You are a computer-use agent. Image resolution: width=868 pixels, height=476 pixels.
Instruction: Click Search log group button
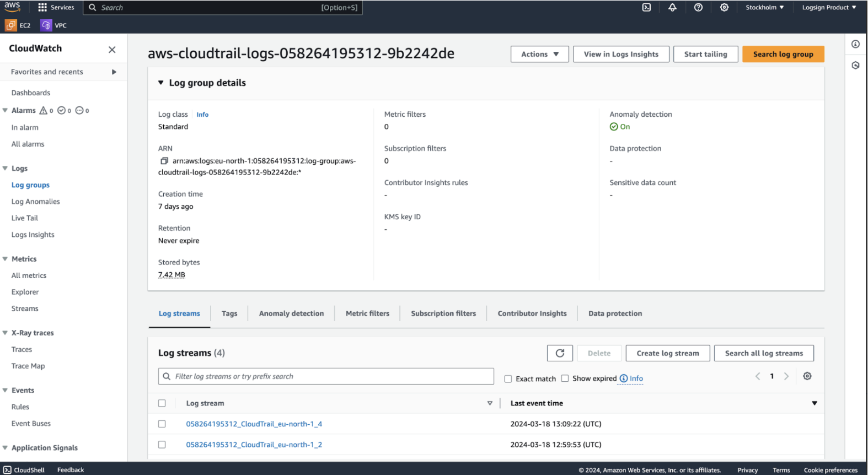(x=783, y=54)
